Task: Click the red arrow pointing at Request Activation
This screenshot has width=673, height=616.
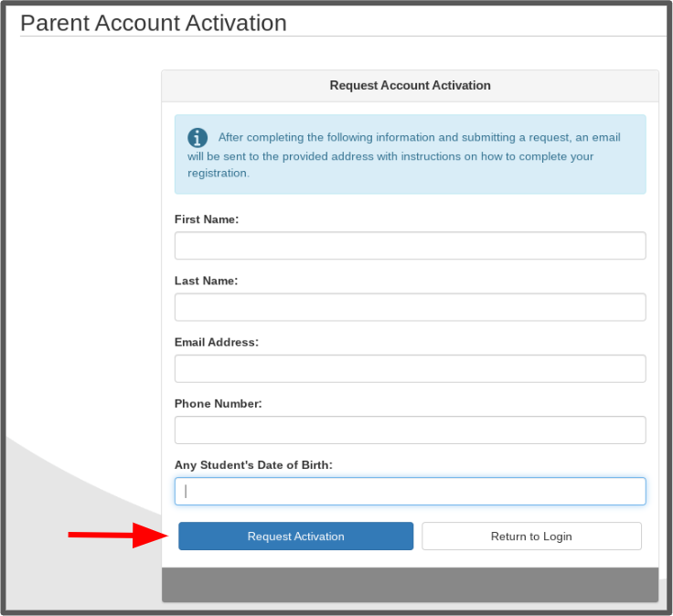Action: [119, 535]
